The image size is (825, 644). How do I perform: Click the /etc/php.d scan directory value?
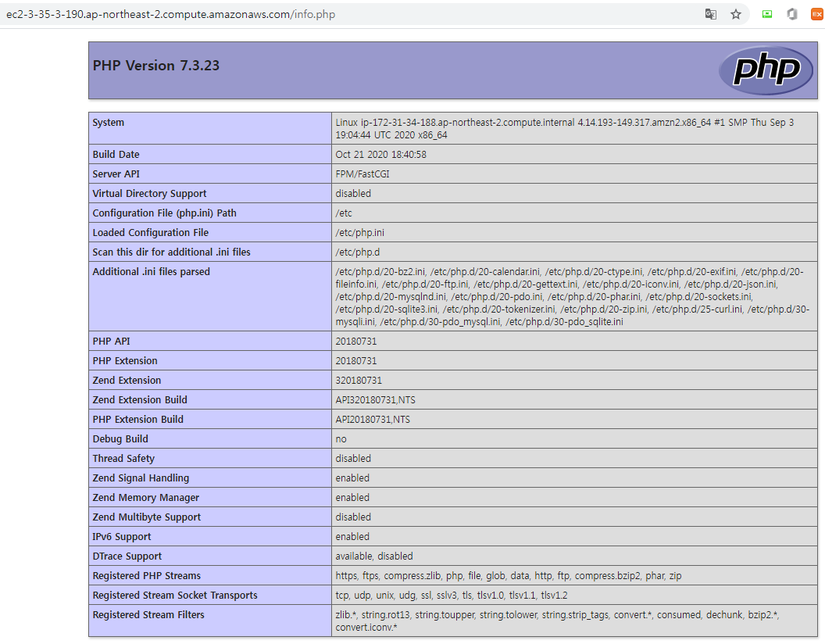[x=358, y=252]
